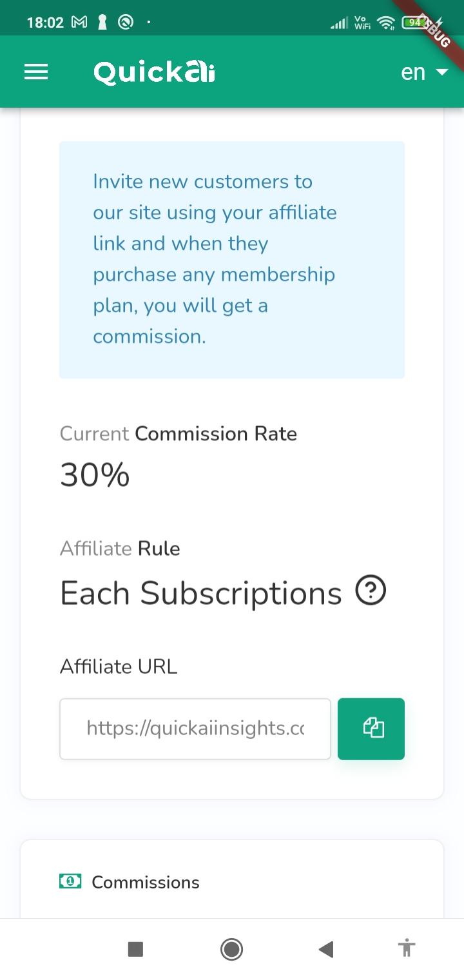Focus the Affiliate URL input field
This screenshot has width=464, height=980.
coord(195,729)
